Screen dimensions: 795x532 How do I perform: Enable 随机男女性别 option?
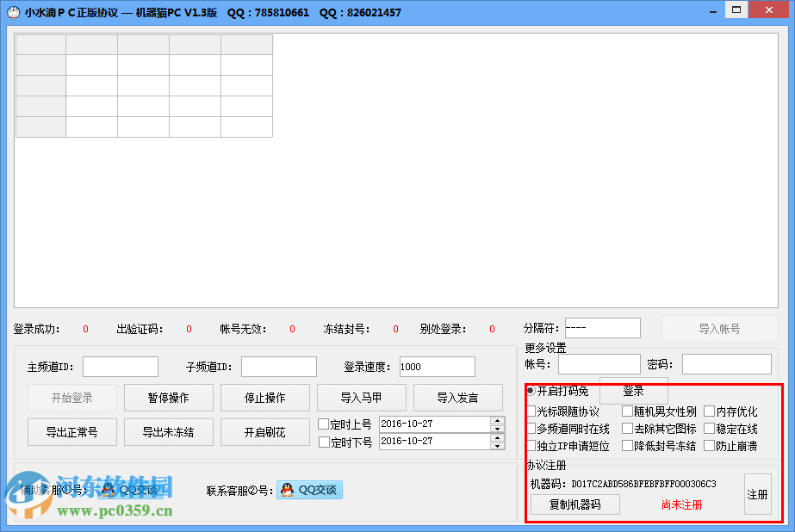pos(626,412)
